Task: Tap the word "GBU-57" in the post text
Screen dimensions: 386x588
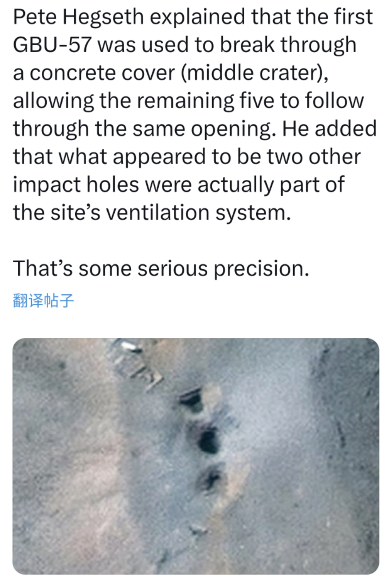Action: click(52, 45)
